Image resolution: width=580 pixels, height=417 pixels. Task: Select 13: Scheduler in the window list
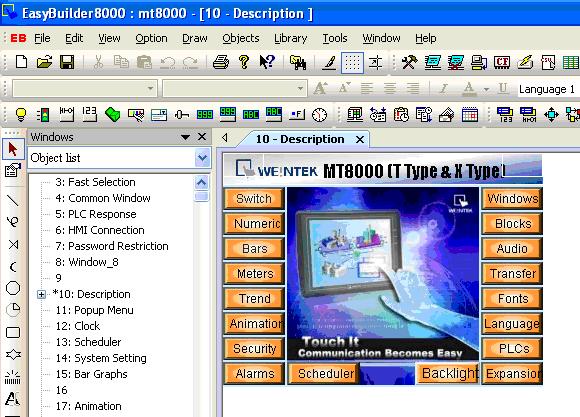[x=88, y=342]
